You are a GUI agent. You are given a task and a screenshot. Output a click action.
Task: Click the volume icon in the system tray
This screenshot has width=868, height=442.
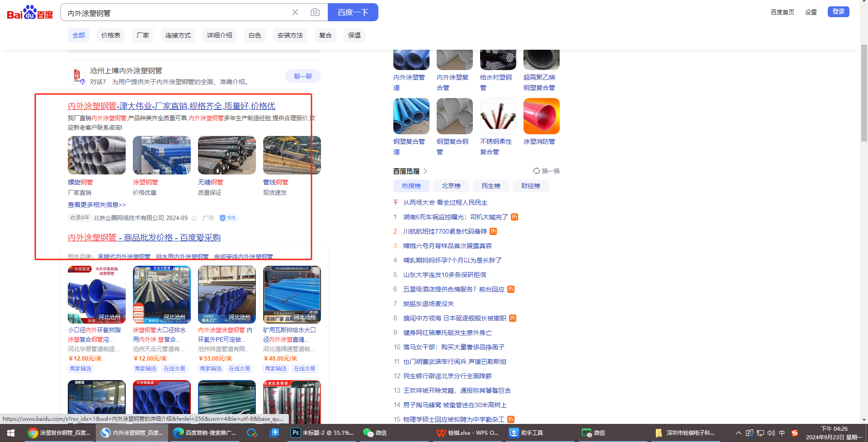click(771, 433)
